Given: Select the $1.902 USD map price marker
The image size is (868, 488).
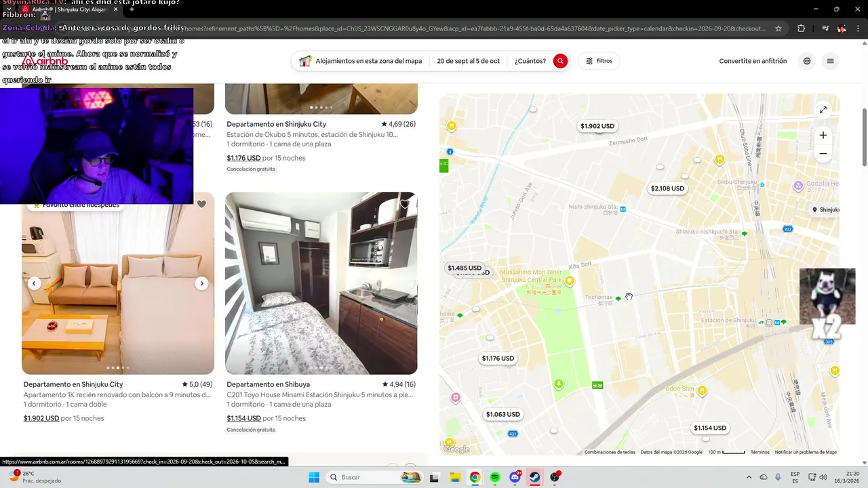Looking at the screenshot, I should point(597,126).
